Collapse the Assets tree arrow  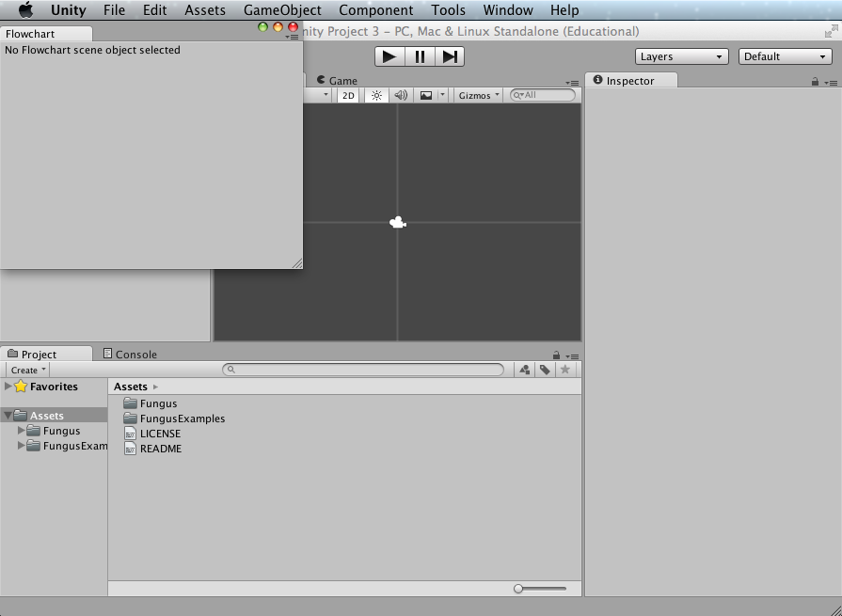[x=8, y=416]
